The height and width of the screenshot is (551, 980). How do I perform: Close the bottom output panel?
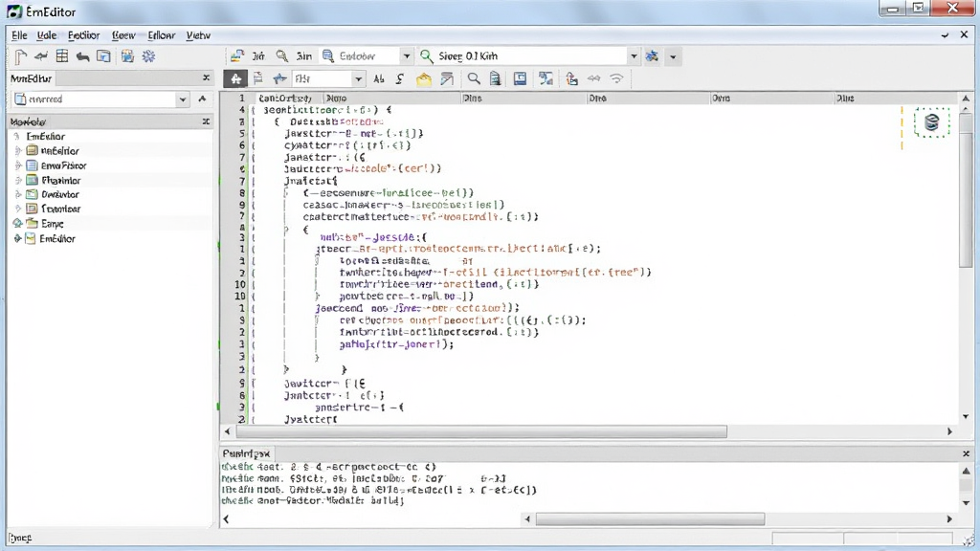click(x=966, y=453)
